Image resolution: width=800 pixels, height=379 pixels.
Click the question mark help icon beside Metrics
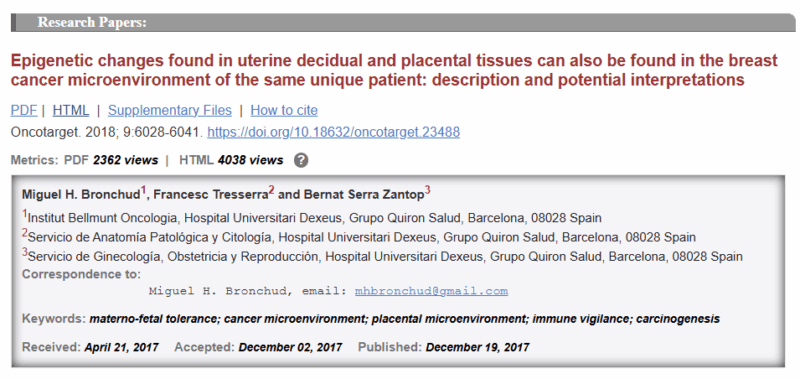pos(301,160)
